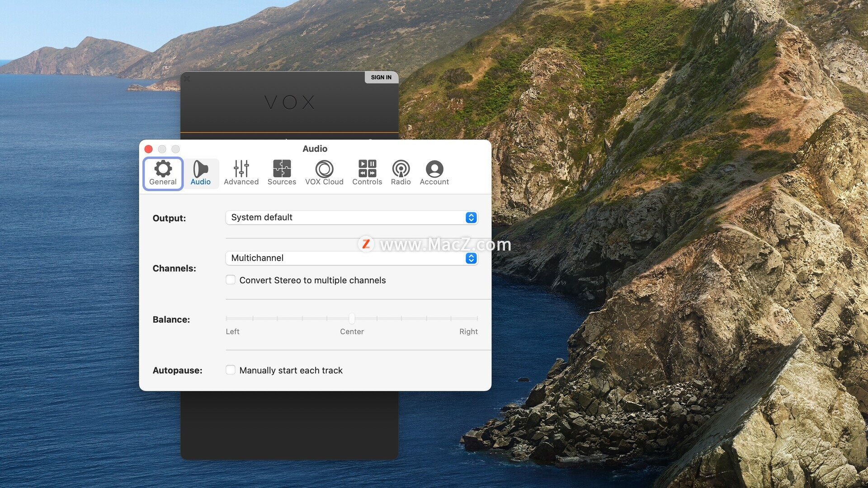Screen dimensions: 868x488
Task: Open the Advanced sliders pane
Action: pyautogui.click(x=241, y=173)
